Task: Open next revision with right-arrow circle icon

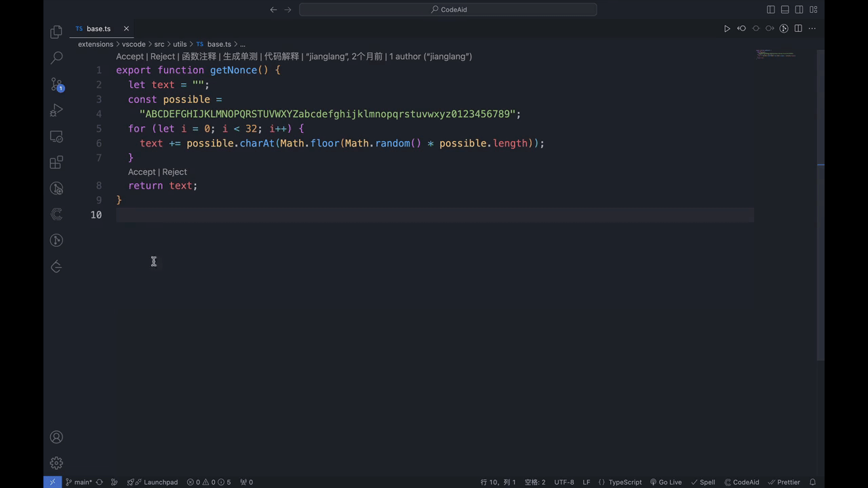Action: coord(770,28)
